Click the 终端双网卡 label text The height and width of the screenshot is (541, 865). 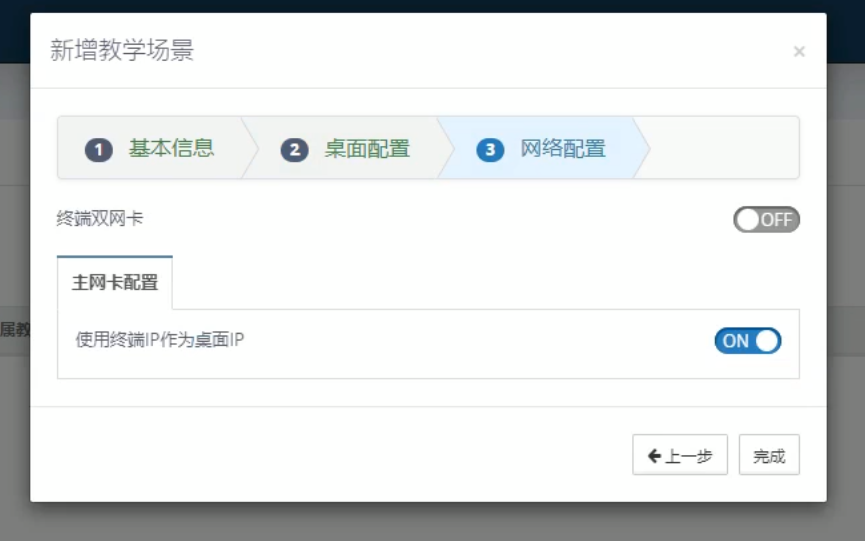coord(100,217)
